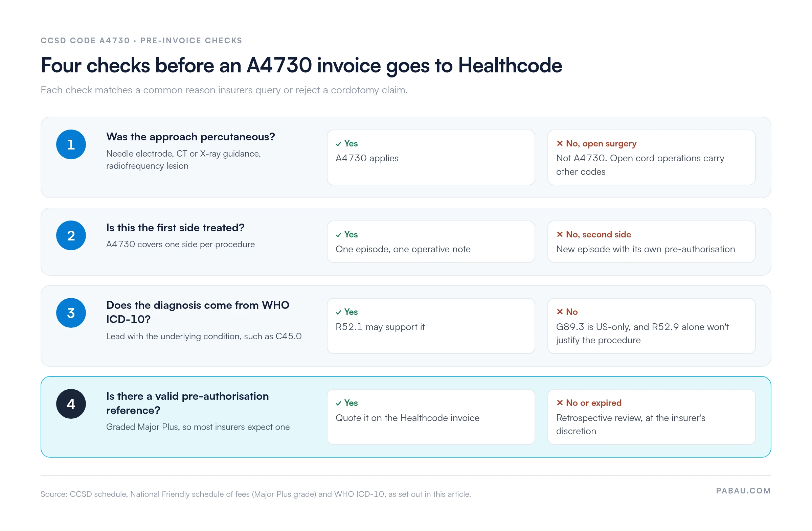Screen dimensions: 812x531
Task: Click the 'No or expired' red label
Action: (x=594, y=403)
